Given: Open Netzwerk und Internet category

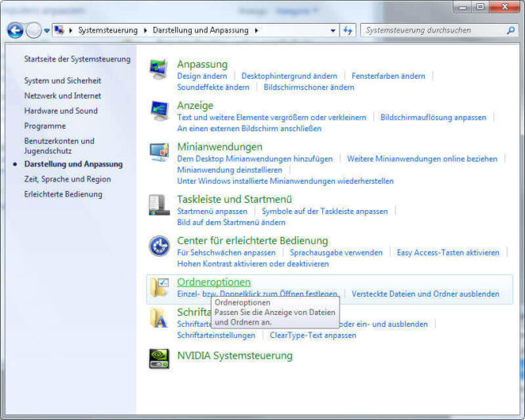Looking at the screenshot, I should pyautogui.click(x=63, y=95).
